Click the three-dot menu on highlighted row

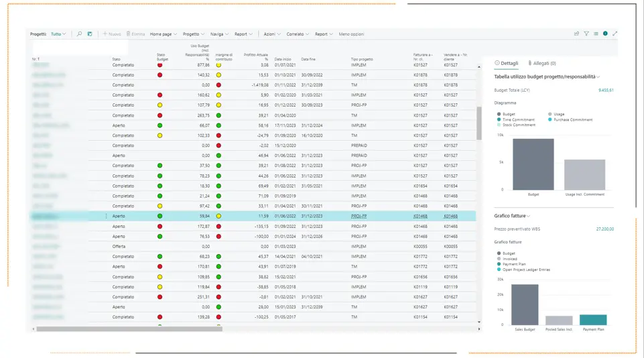click(x=106, y=216)
